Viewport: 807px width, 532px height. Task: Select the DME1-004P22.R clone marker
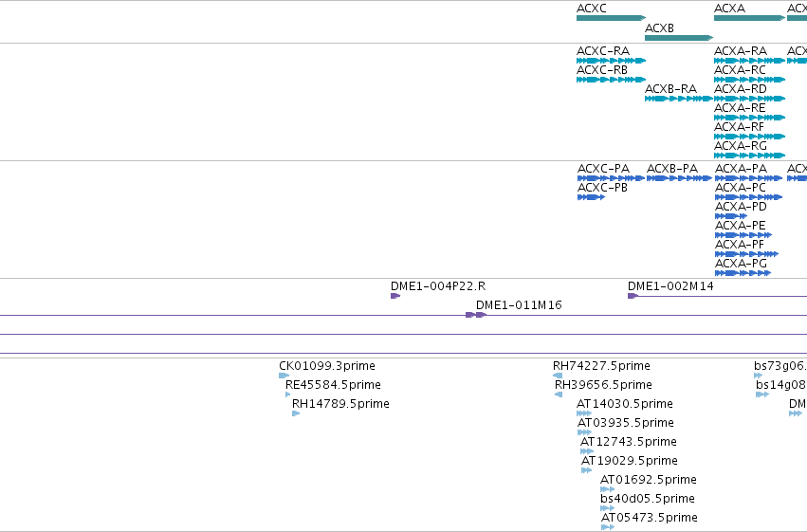(x=395, y=296)
